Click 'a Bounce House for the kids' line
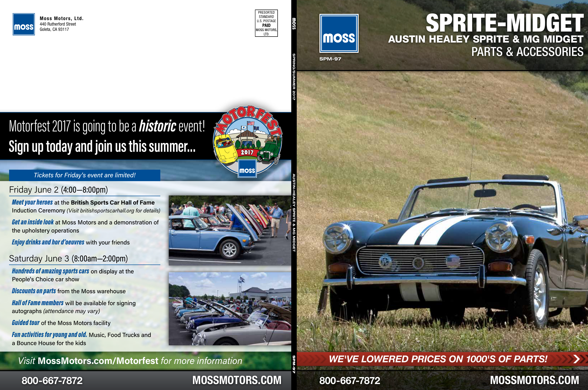Viewport: 588px width, 390px height. point(49,343)
